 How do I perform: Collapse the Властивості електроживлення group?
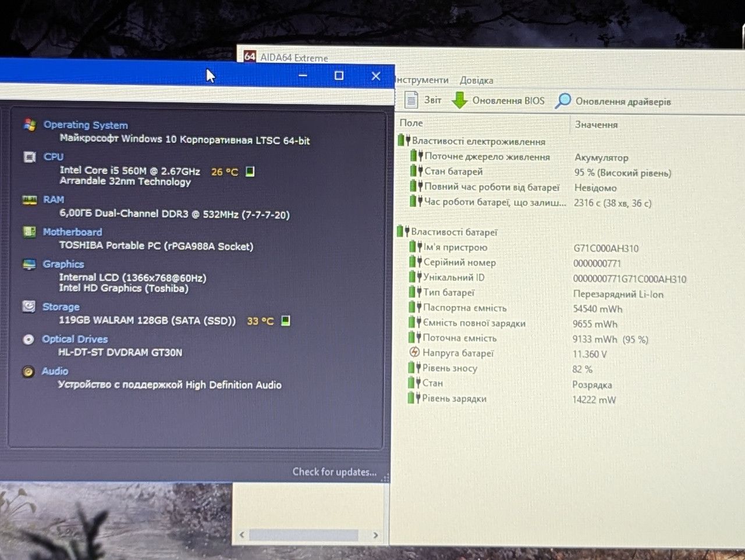tap(405, 141)
